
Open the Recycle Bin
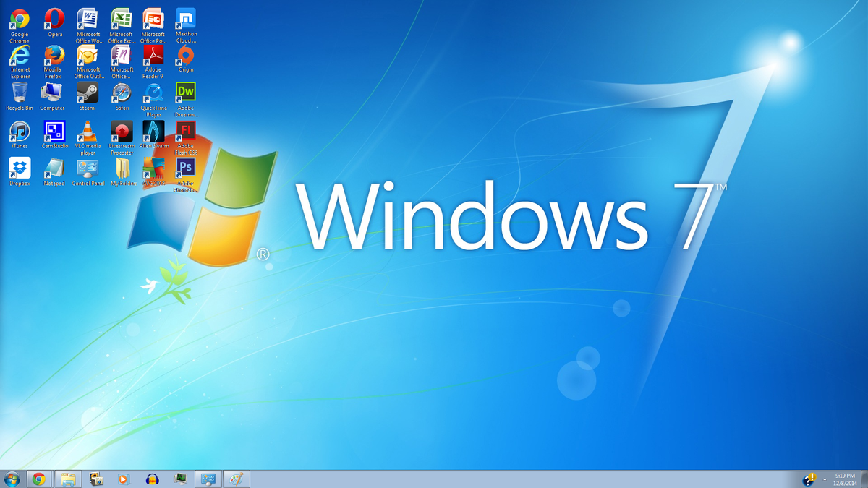(19, 94)
